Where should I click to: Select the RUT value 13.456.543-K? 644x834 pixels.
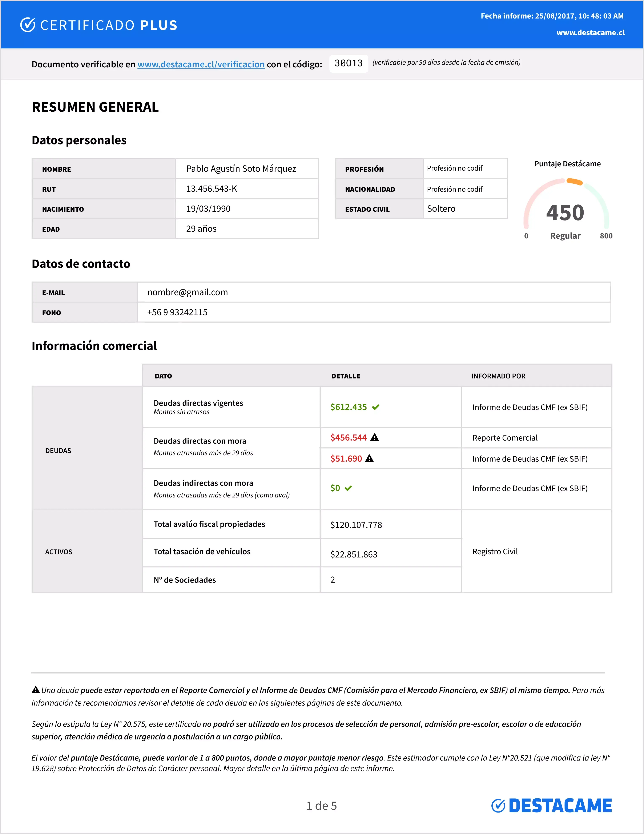[212, 189]
